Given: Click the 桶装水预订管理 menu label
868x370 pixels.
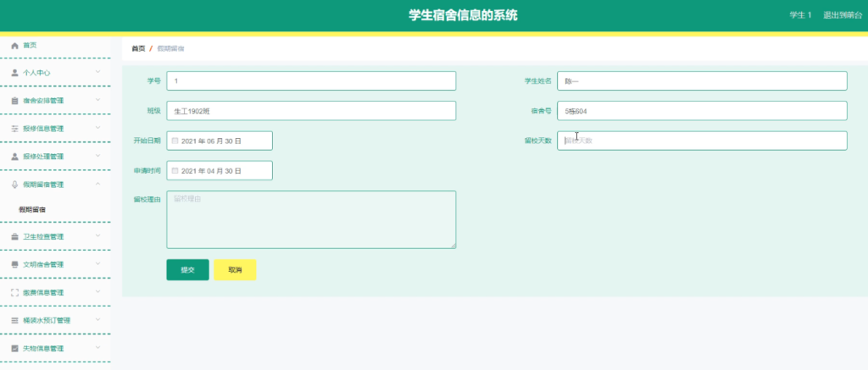Looking at the screenshot, I should point(47,320).
